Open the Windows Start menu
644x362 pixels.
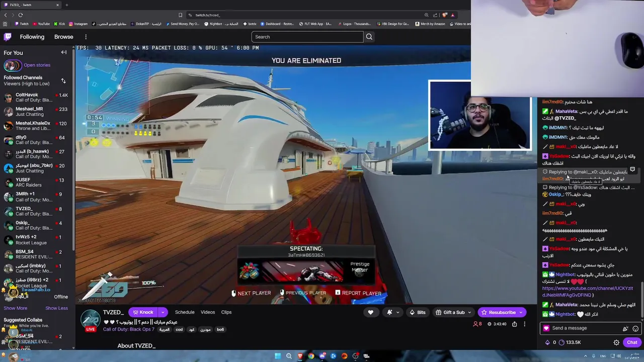277,356
